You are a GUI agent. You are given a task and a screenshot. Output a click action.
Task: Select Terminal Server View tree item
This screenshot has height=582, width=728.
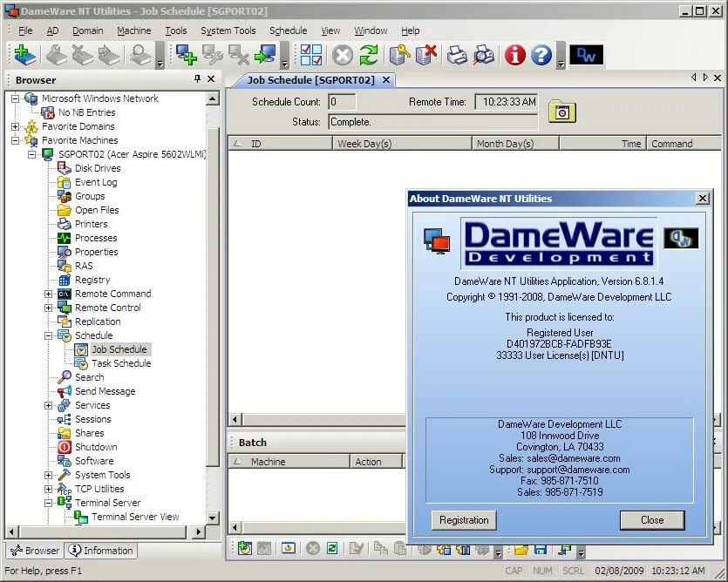(x=134, y=517)
